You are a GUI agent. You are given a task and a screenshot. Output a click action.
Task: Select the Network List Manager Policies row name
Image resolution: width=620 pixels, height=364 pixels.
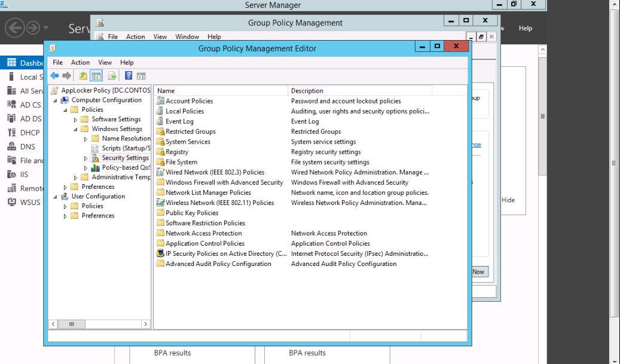point(209,192)
